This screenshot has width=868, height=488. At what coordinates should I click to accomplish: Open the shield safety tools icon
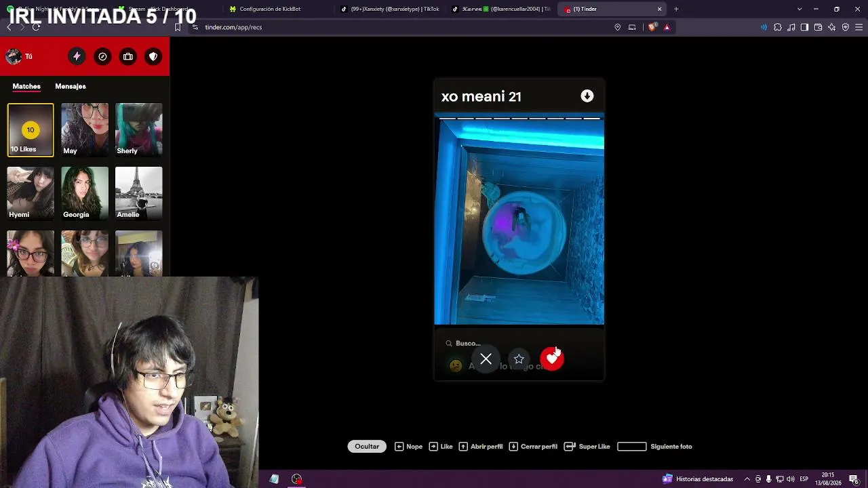pyautogui.click(x=153, y=57)
